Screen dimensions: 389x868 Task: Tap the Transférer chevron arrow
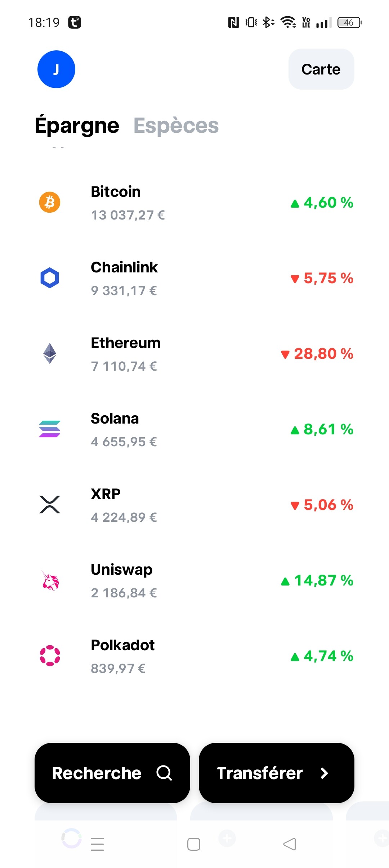pos(324,773)
